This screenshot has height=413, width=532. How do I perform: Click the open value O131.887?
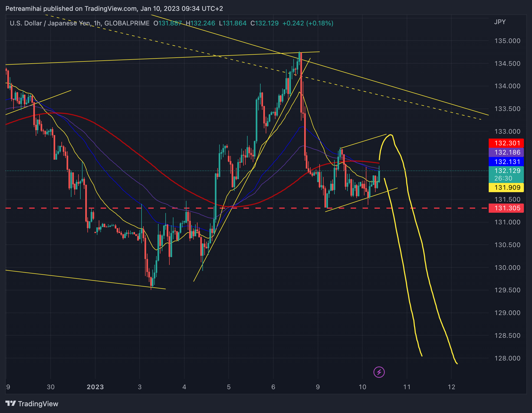coord(168,23)
